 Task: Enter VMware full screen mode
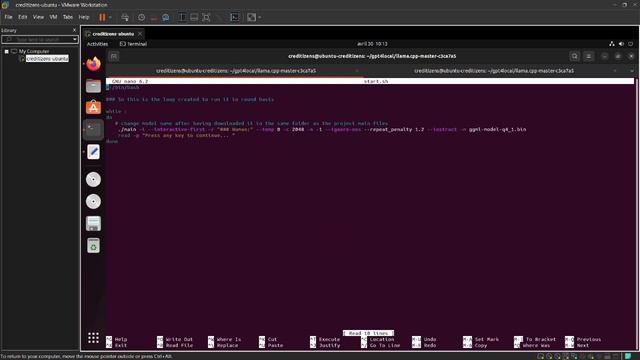point(206,17)
